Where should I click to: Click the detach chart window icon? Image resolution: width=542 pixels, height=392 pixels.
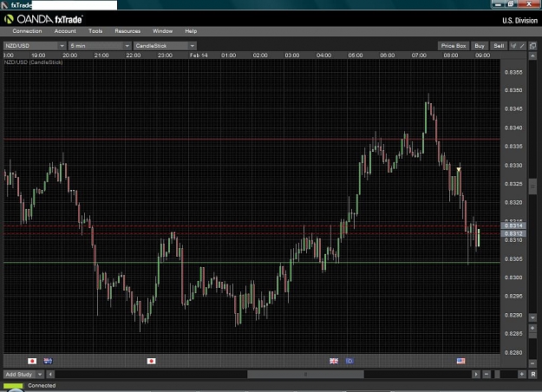coord(532,46)
